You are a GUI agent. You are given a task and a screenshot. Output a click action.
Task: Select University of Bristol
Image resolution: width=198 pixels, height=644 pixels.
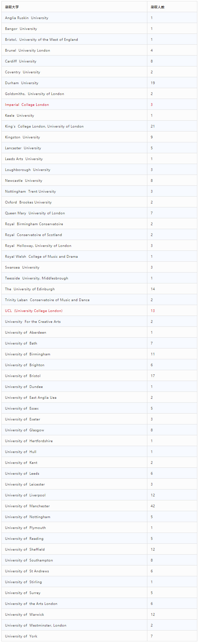[x=23, y=376]
